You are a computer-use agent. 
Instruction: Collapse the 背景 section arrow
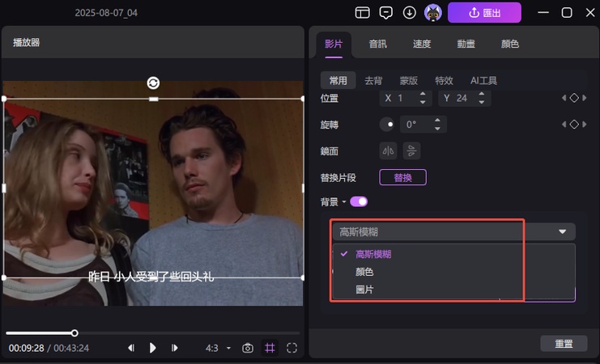pos(344,202)
